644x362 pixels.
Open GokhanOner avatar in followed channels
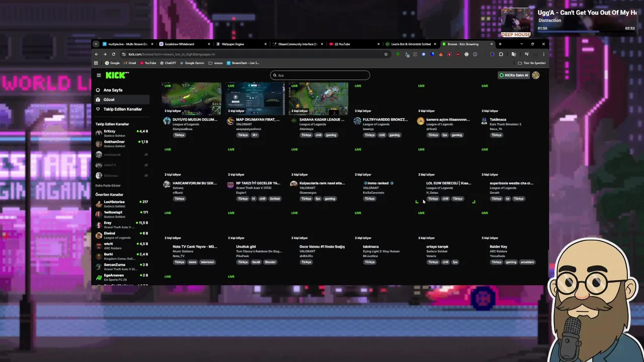99,144
